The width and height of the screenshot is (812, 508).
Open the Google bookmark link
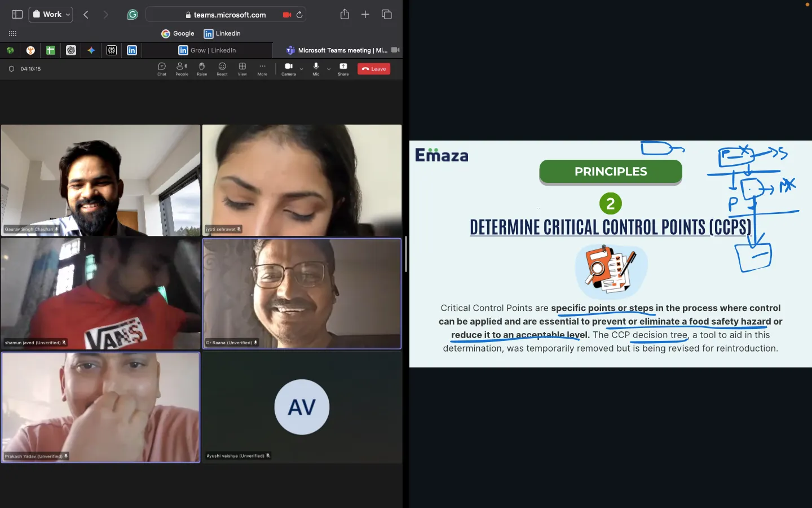point(178,33)
